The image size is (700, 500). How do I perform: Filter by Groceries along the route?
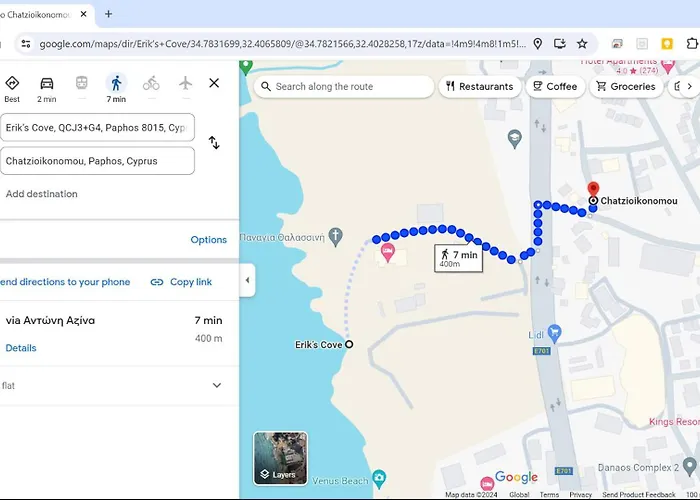coord(626,87)
